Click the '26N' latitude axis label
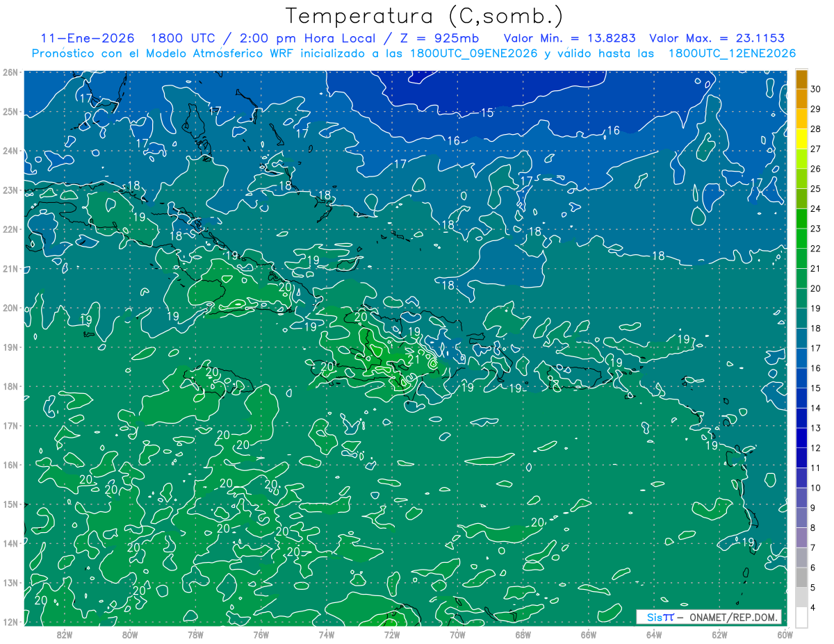Screen dimensions: 834x644 click(x=10, y=72)
